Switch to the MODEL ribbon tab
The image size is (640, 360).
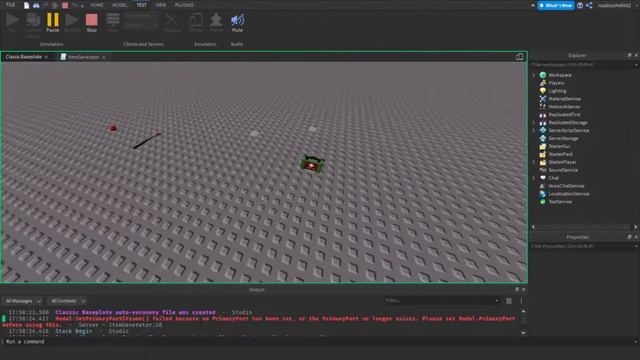(120, 5)
